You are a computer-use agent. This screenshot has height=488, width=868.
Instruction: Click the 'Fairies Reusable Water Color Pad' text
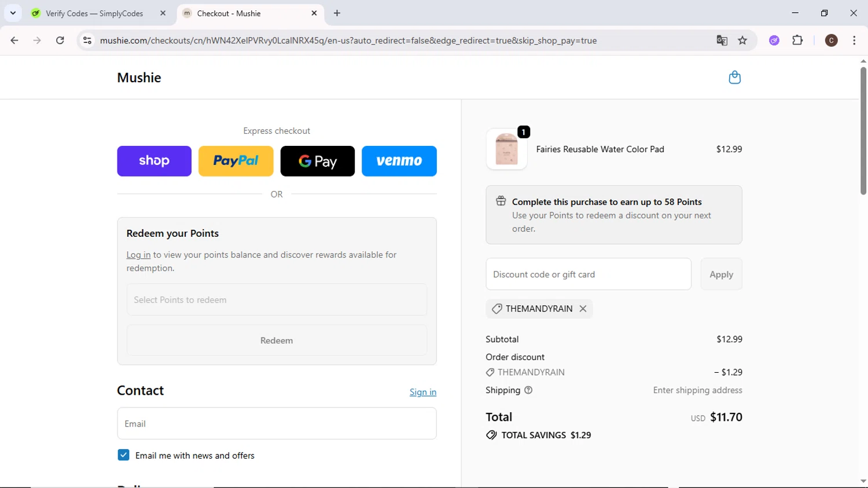(600, 149)
